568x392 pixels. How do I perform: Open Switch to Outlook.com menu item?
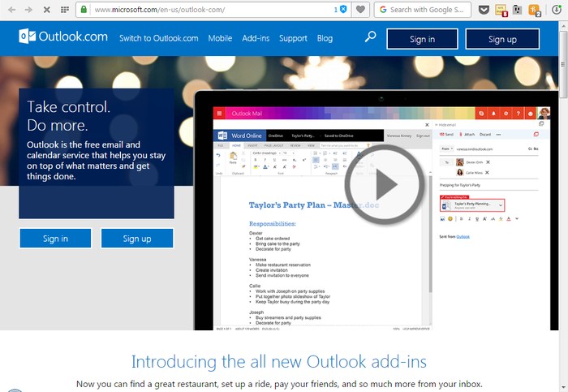(x=159, y=38)
